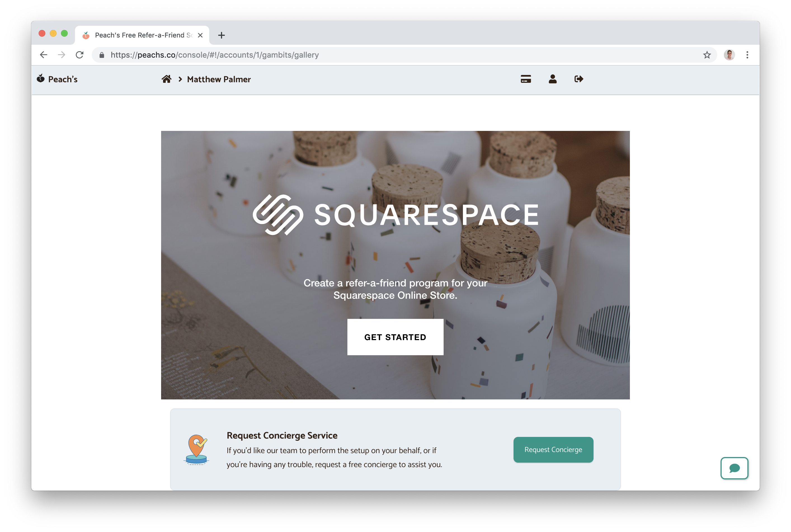The image size is (791, 532).
Task: Click the Peach's logo icon
Action: pos(41,78)
